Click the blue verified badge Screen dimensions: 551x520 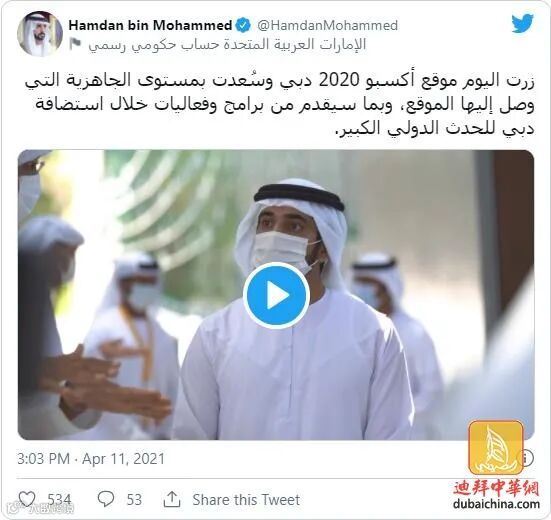click(x=243, y=25)
